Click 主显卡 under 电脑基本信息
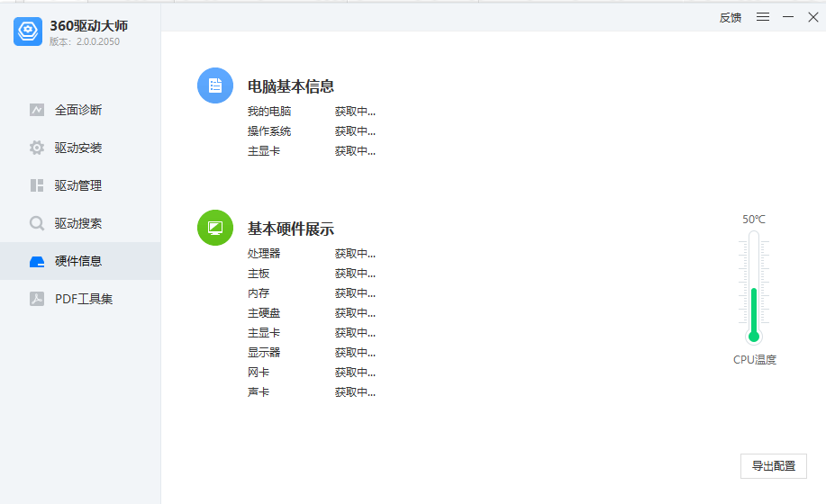Viewport: 826px width, 504px height. tap(264, 151)
